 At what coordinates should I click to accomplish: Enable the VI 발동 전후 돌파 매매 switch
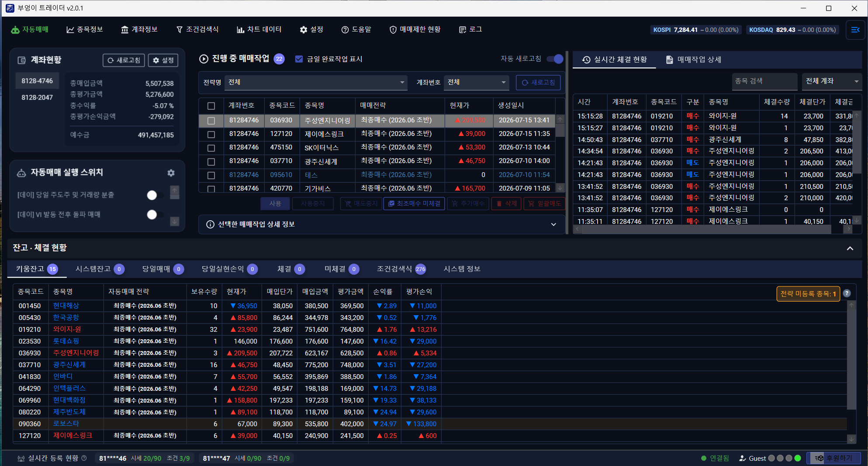tap(155, 215)
